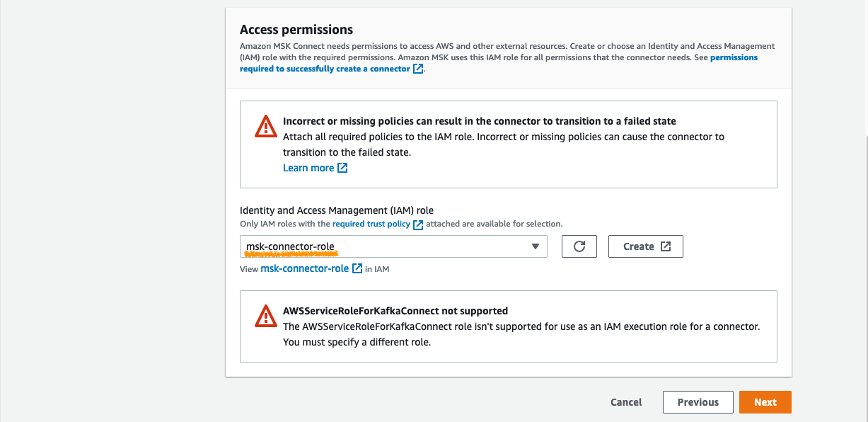Open the IAM role dropdown arrow
This screenshot has height=422, width=868.
click(x=535, y=246)
